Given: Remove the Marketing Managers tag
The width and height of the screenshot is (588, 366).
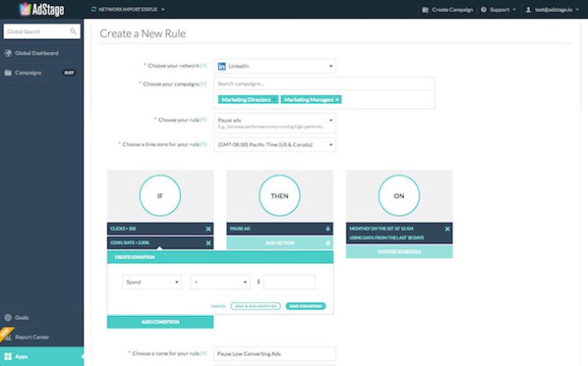Looking at the screenshot, I should (x=336, y=100).
